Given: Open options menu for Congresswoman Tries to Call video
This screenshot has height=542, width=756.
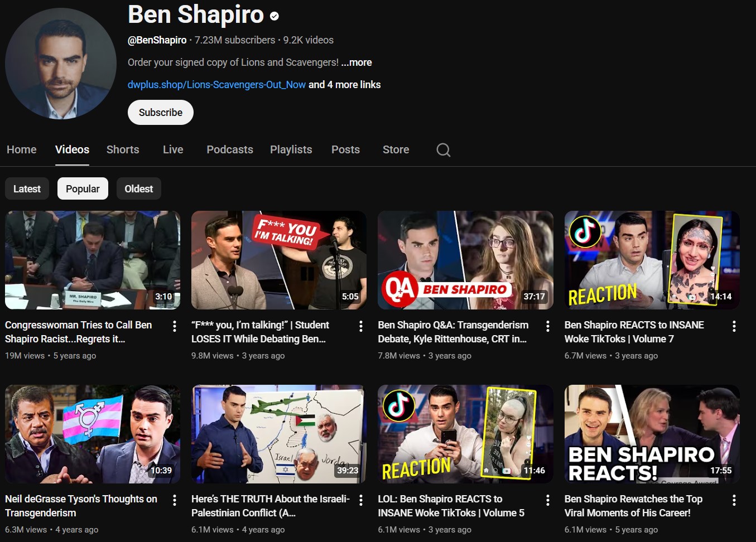Looking at the screenshot, I should pos(175,326).
